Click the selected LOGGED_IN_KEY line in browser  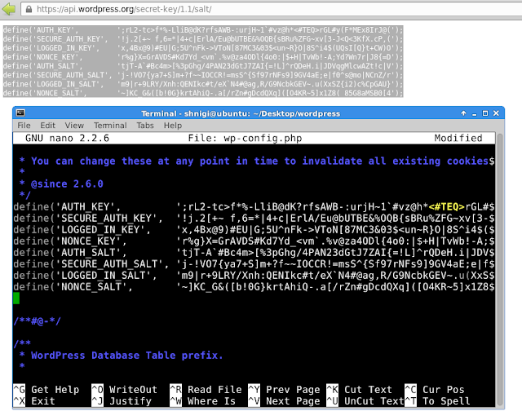tap(203, 48)
